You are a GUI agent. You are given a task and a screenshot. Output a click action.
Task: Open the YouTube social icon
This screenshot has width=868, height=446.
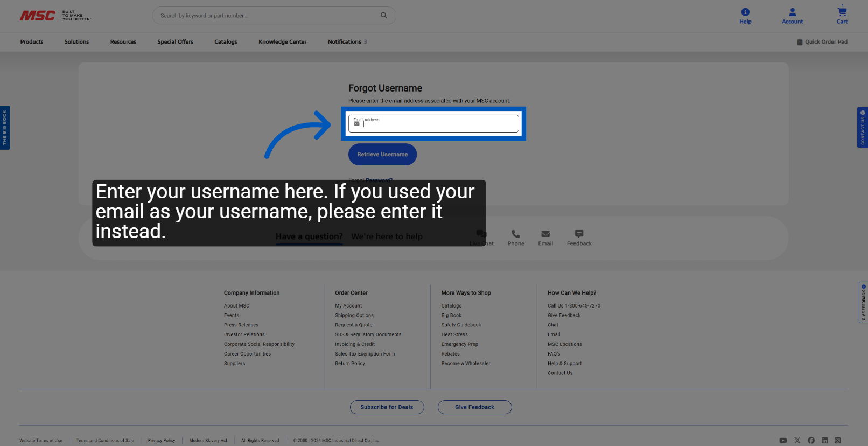point(783,441)
